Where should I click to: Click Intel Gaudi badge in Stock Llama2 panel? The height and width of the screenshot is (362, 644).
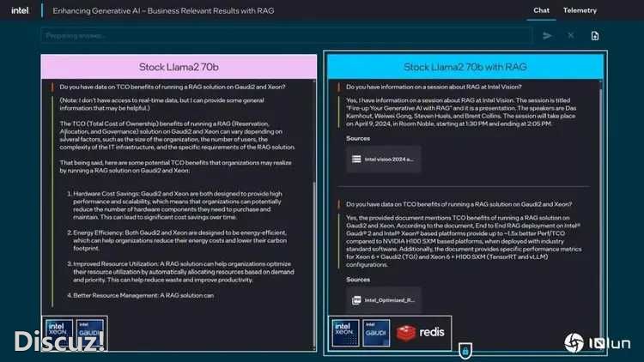[x=89, y=333]
